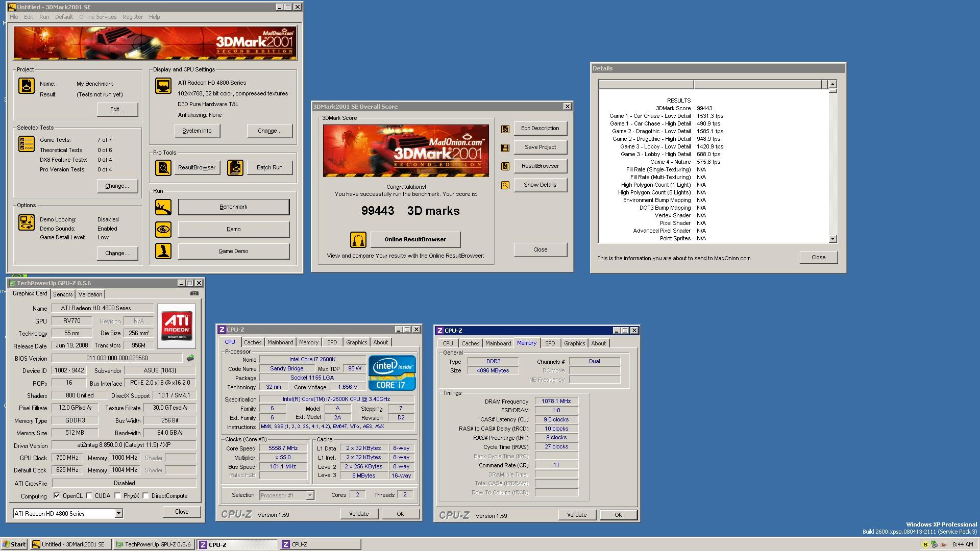
Task: Click the ResultBrowser icon in score dialog
Action: click(505, 166)
